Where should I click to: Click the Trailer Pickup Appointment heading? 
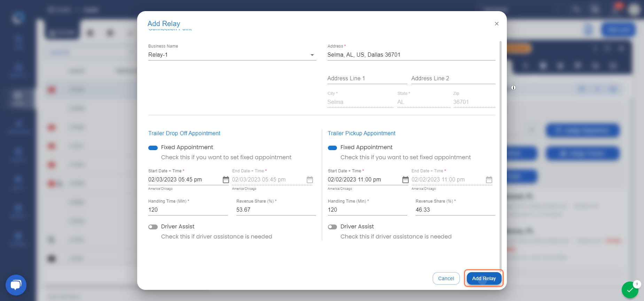pos(362,133)
